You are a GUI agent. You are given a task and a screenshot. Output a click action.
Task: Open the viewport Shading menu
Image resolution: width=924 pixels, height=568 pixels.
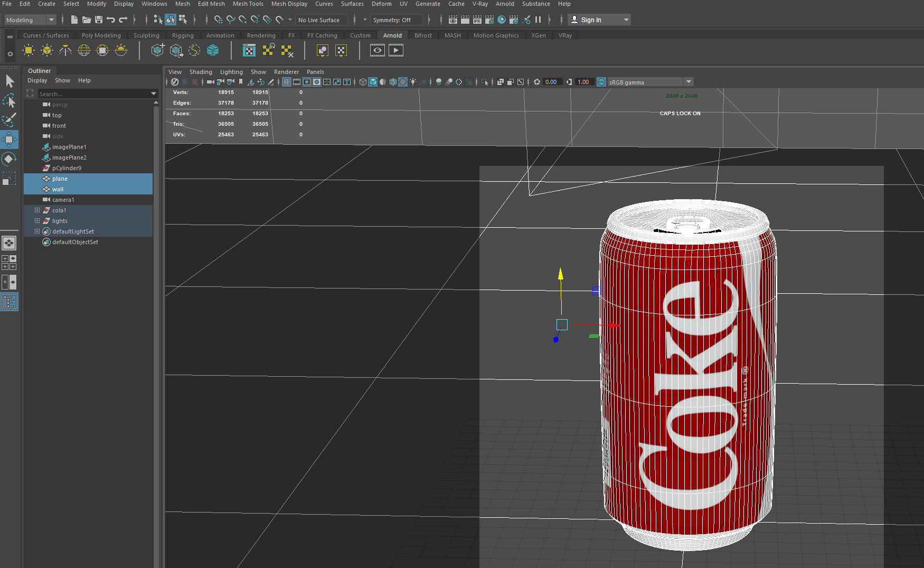click(201, 72)
